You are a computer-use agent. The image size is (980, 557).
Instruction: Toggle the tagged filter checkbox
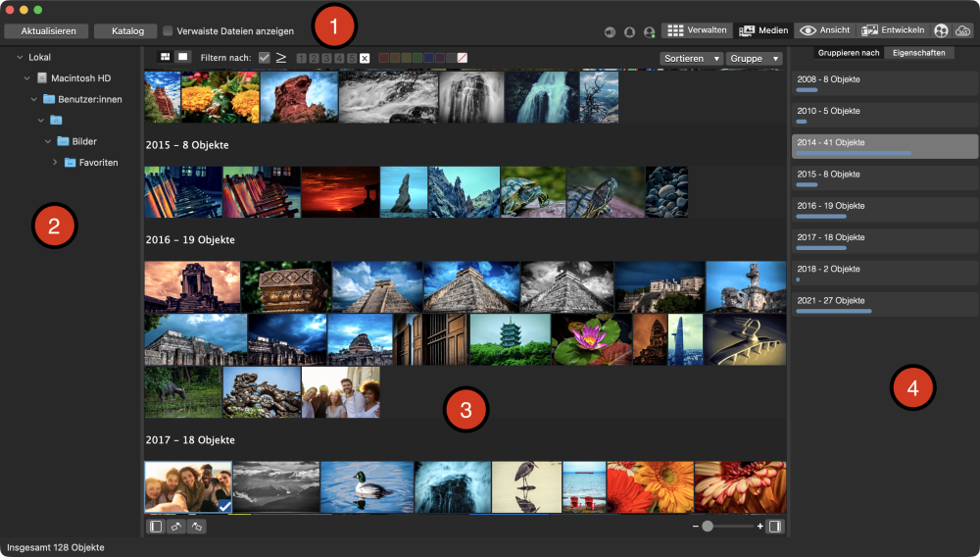click(264, 58)
